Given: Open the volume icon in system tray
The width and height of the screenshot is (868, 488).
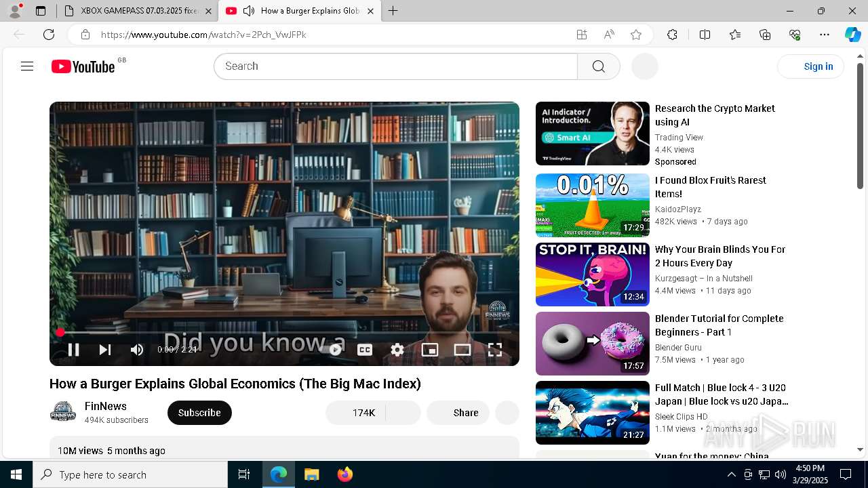Looking at the screenshot, I should tap(780, 474).
